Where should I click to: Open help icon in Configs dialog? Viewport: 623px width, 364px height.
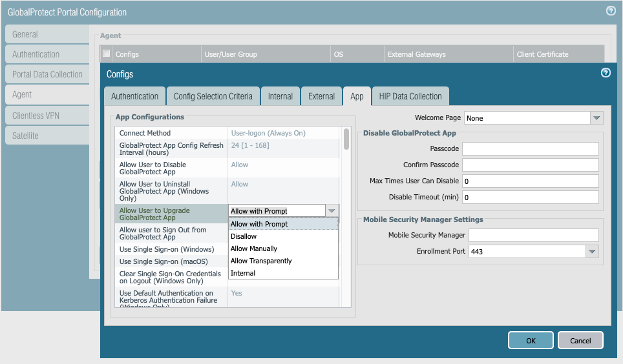click(606, 73)
